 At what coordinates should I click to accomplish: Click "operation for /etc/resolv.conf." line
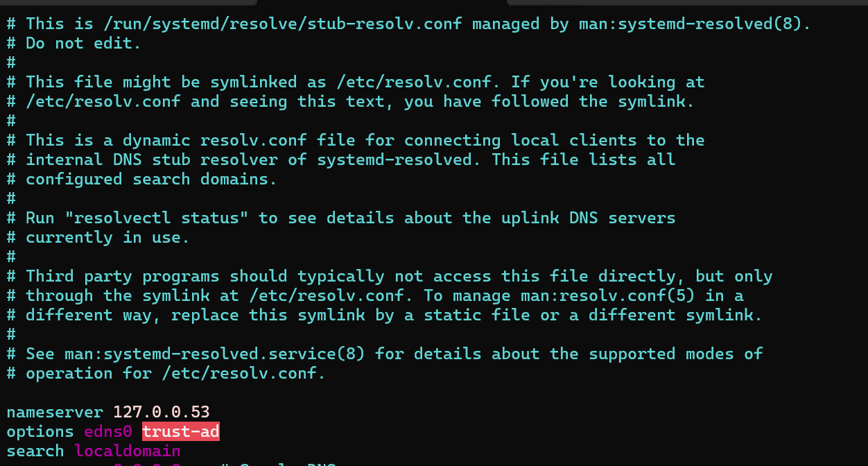175,373
